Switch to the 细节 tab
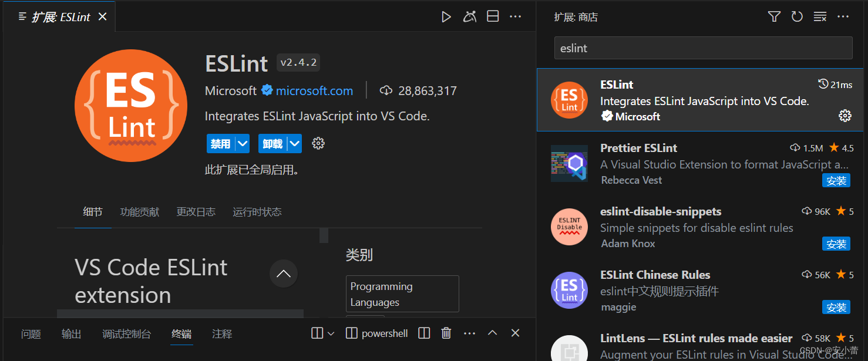The image size is (868, 361). (x=93, y=212)
